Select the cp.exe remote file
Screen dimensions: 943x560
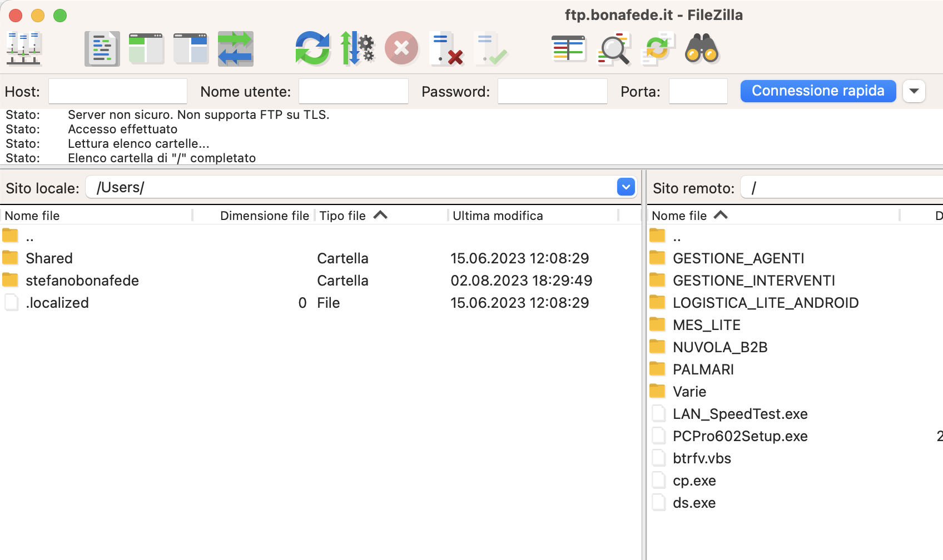tap(795, 481)
